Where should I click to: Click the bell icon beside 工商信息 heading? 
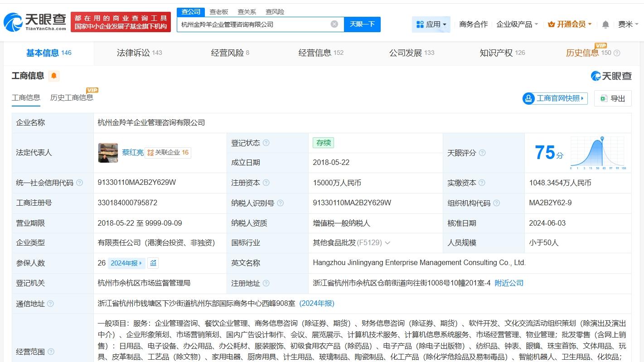[x=54, y=76]
